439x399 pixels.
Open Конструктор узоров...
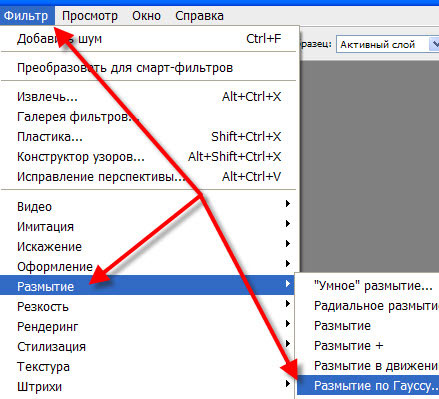click(148, 157)
